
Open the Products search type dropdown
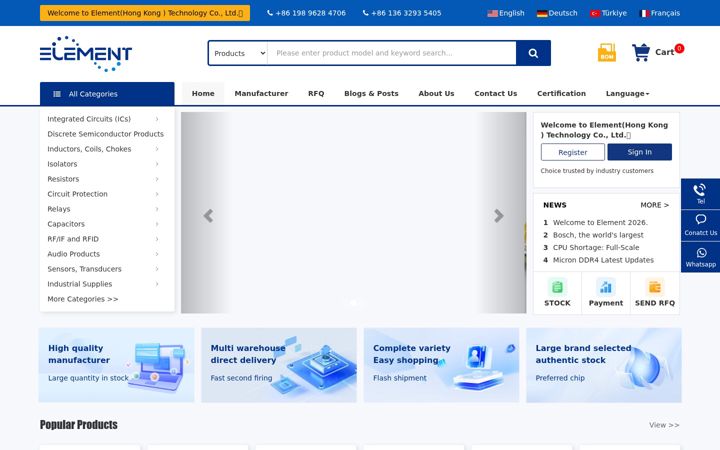238,53
